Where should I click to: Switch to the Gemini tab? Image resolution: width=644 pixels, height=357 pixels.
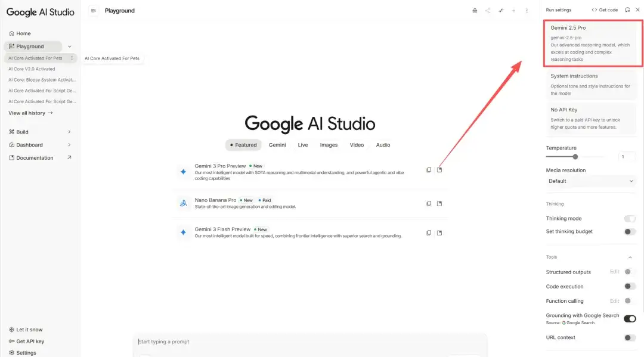tap(277, 145)
